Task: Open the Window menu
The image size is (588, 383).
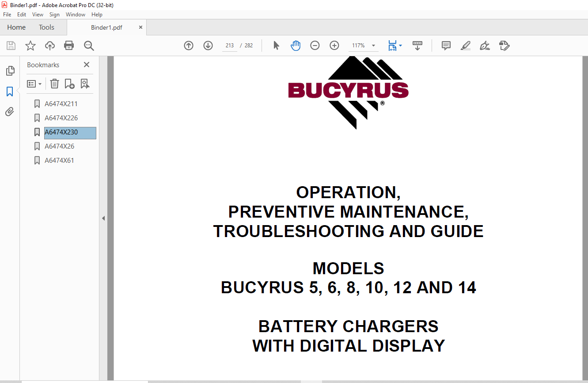Action: (x=76, y=15)
